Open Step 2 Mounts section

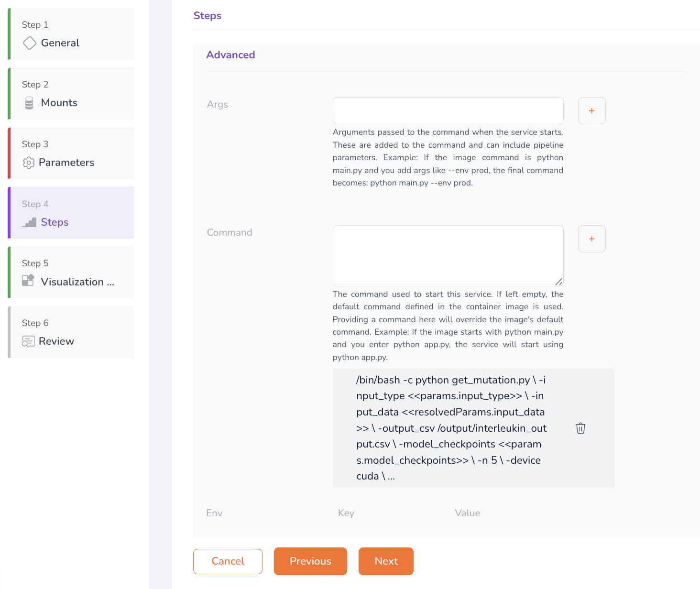[x=72, y=94]
